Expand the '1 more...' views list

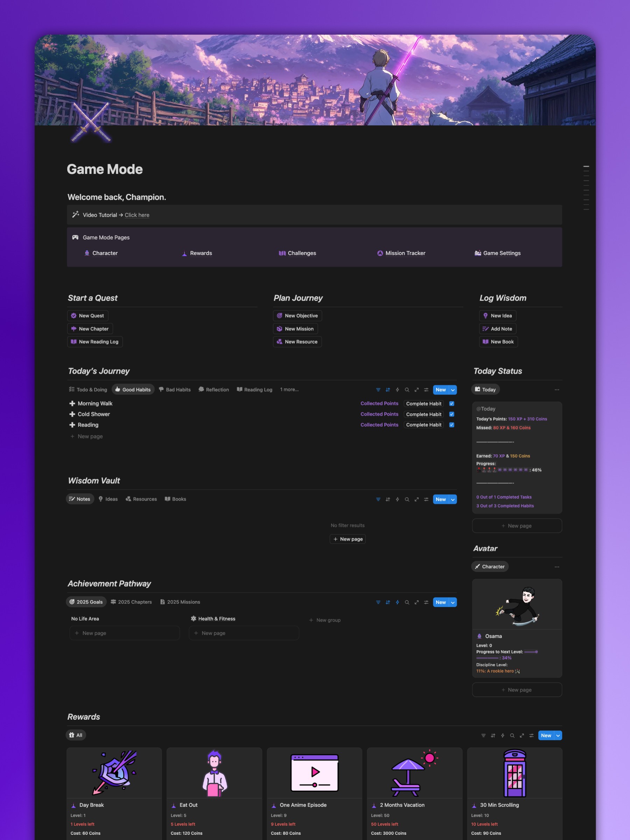(289, 390)
